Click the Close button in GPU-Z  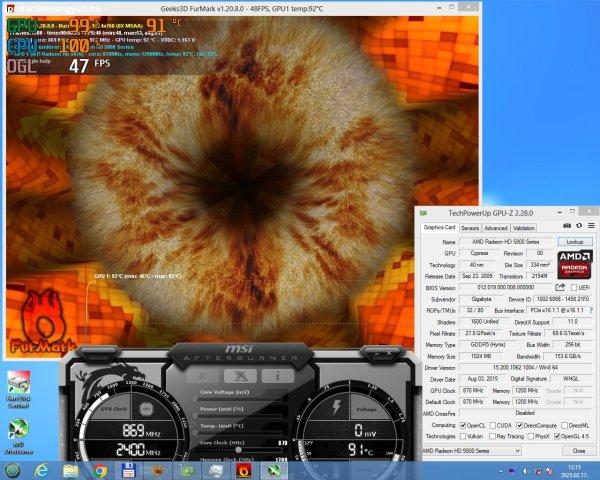[x=579, y=451]
